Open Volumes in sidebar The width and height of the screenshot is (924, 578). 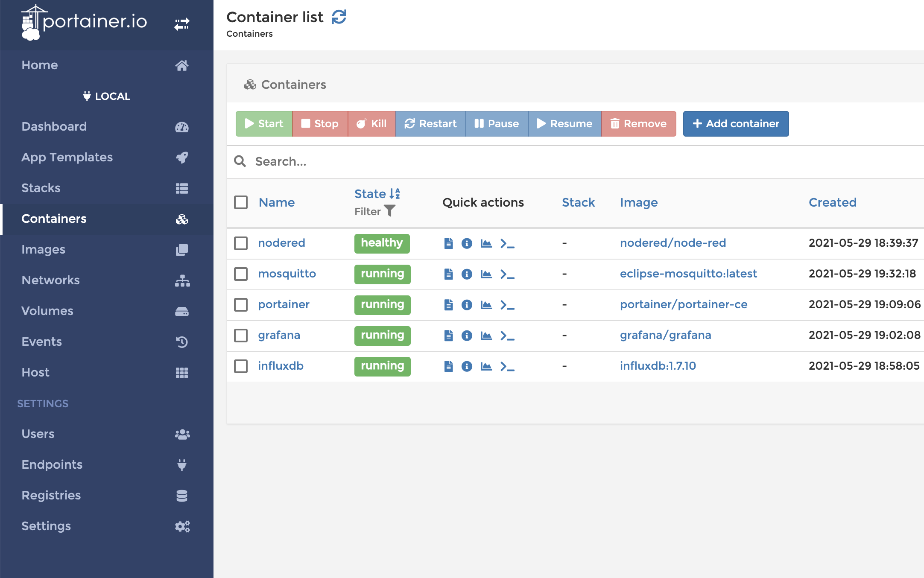pyautogui.click(x=107, y=311)
